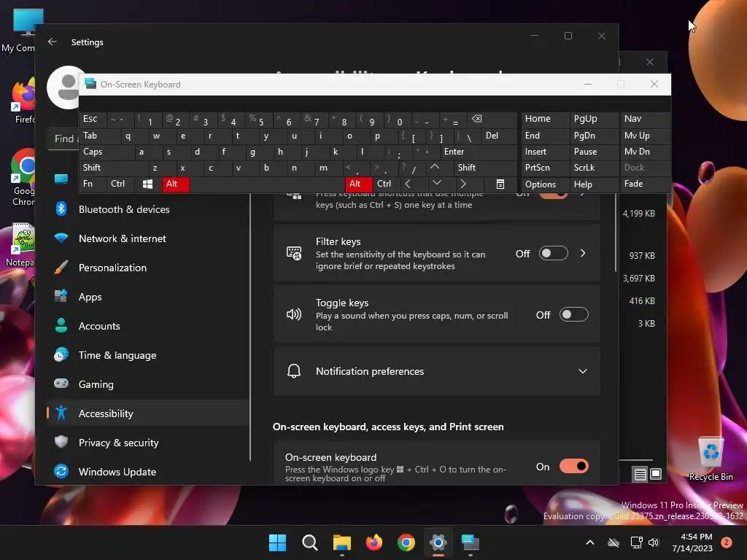747x560 pixels.
Task: Click the Time & language clock icon
Action: pyautogui.click(x=61, y=355)
